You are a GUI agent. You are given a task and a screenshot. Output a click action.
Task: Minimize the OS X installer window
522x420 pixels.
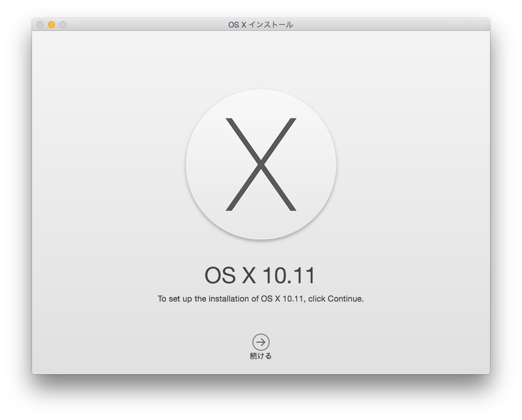click(52, 25)
